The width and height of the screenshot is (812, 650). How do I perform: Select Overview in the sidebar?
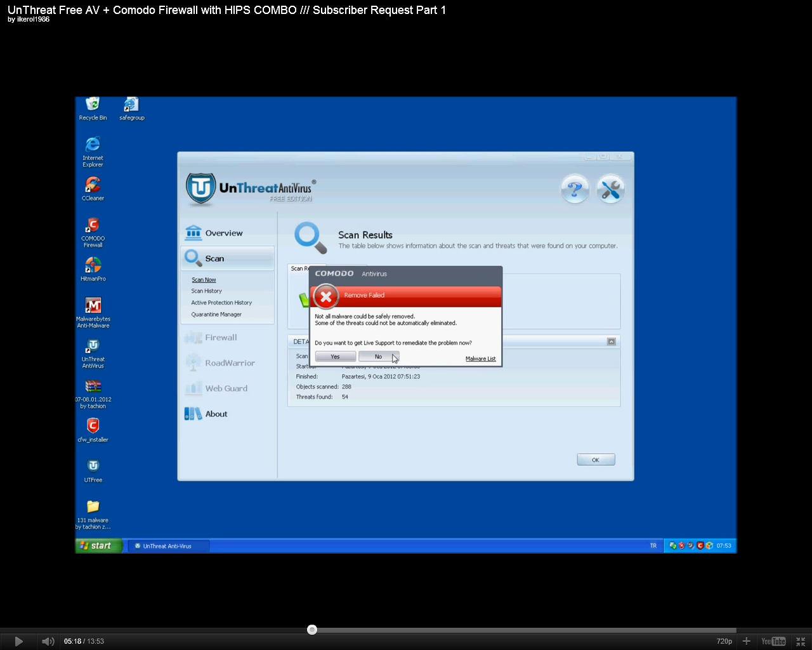click(x=223, y=233)
